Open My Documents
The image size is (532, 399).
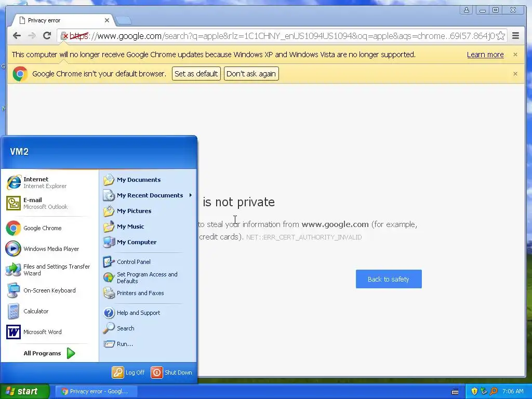[x=148, y=180]
